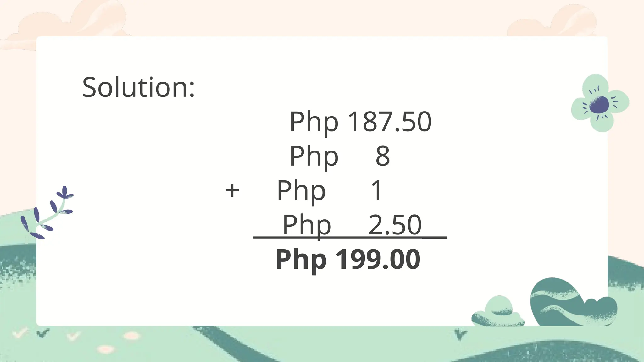Click the purple leafy sprig decoration
644x362 pixels.
coord(47,213)
